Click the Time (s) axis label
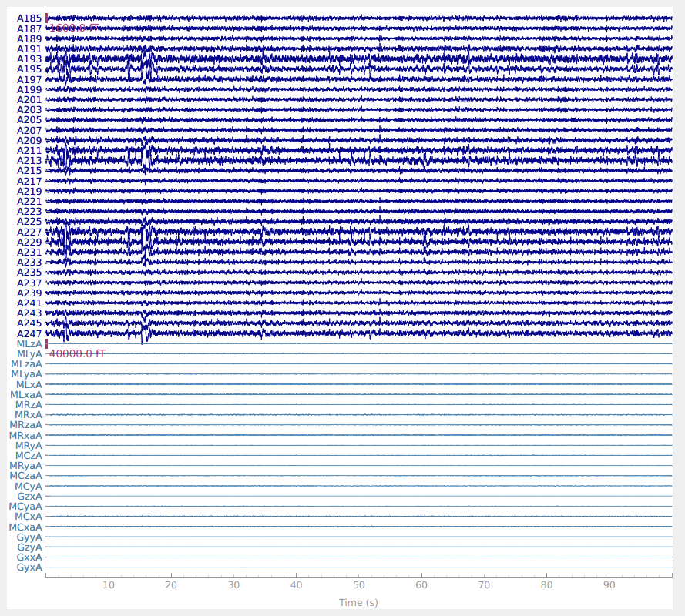The image size is (685, 616). pos(358,602)
